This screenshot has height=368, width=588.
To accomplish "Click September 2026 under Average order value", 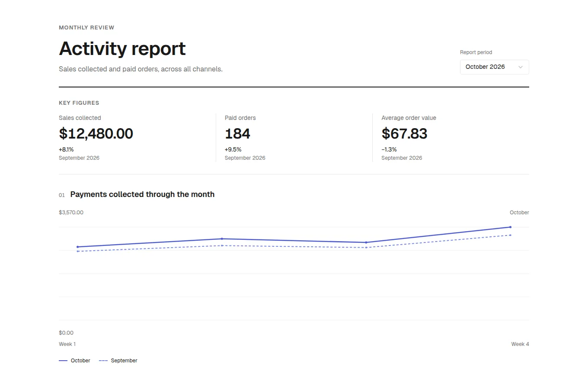I will pos(402,158).
